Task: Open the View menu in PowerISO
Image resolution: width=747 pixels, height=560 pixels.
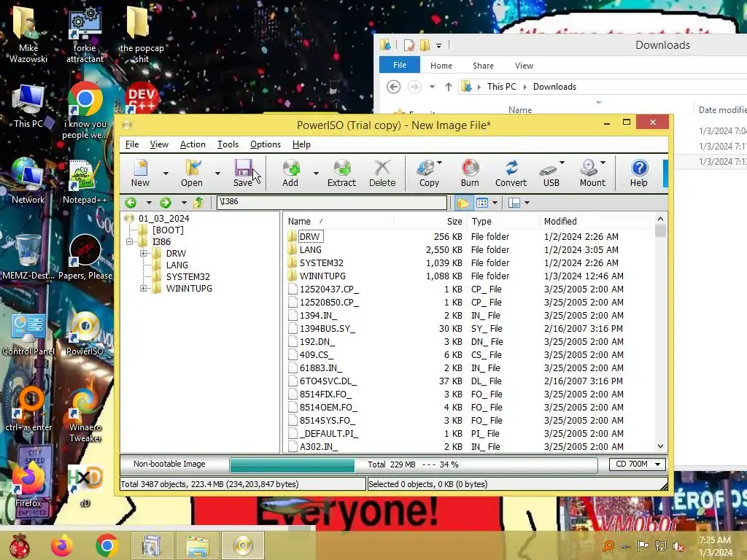Action: coord(159,144)
